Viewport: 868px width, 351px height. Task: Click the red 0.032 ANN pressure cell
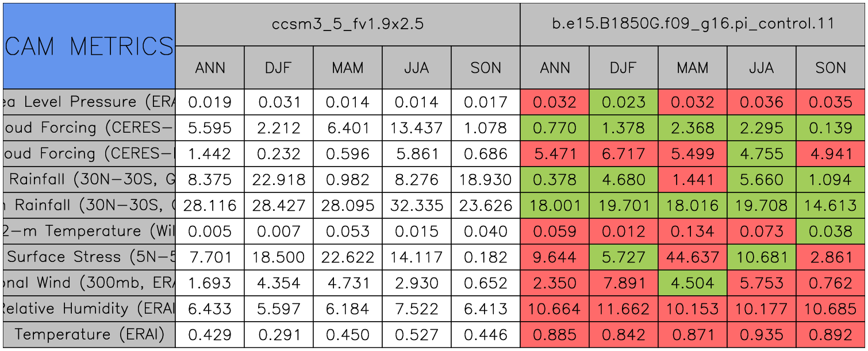click(x=555, y=102)
